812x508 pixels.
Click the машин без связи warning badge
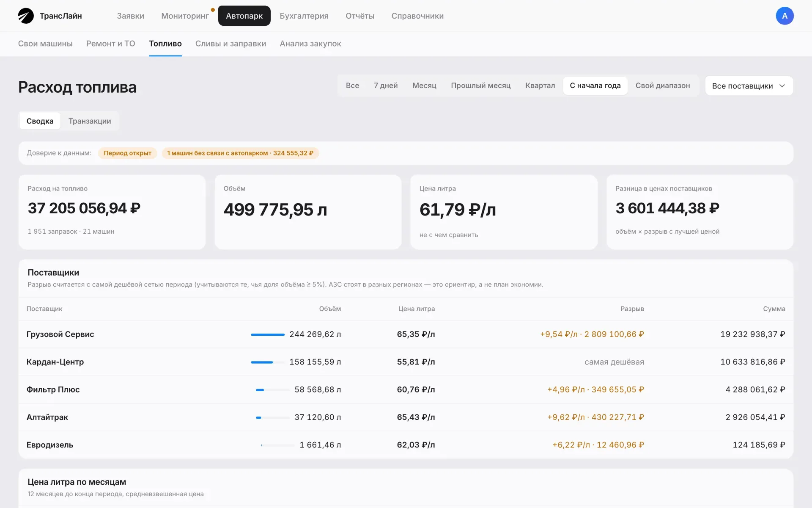pyautogui.click(x=240, y=153)
